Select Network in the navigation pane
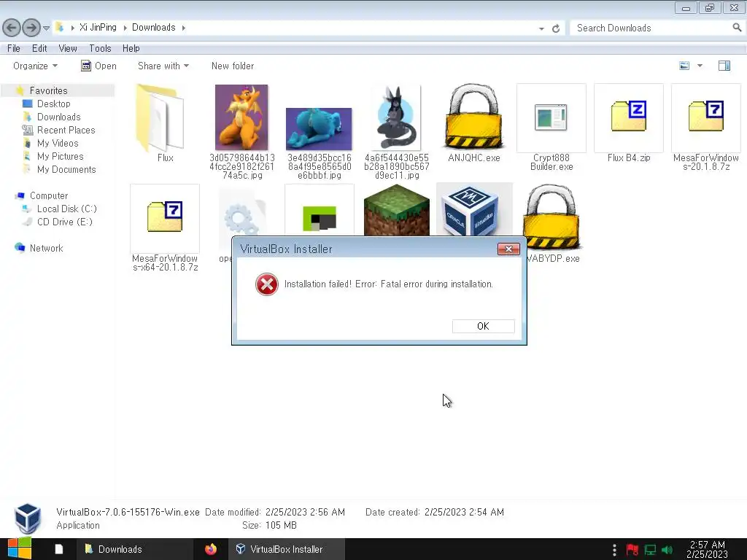The width and height of the screenshot is (747, 560). click(46, 248)
